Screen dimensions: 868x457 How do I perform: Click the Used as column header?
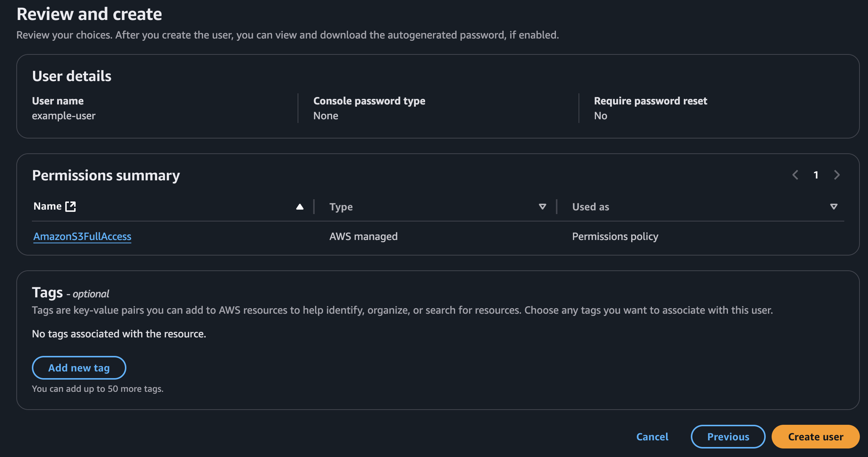590,207
